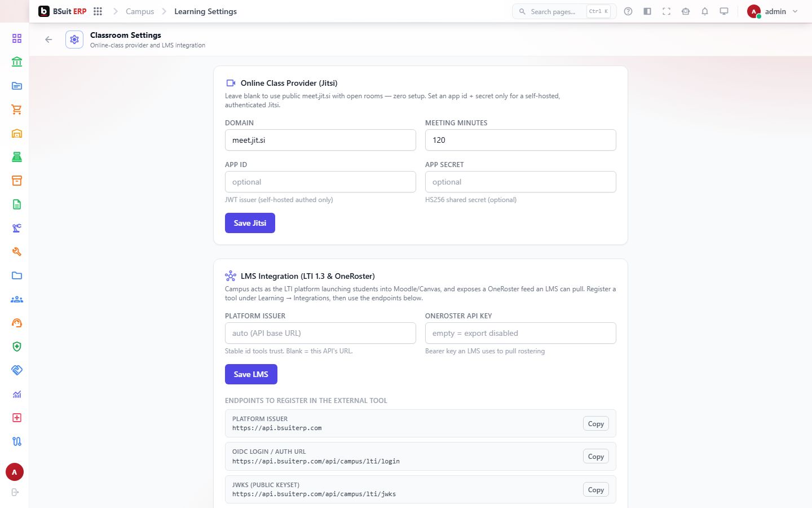Click the Domain input field
Viewport: 812px width, 508px height.
[x=320, y=140]
